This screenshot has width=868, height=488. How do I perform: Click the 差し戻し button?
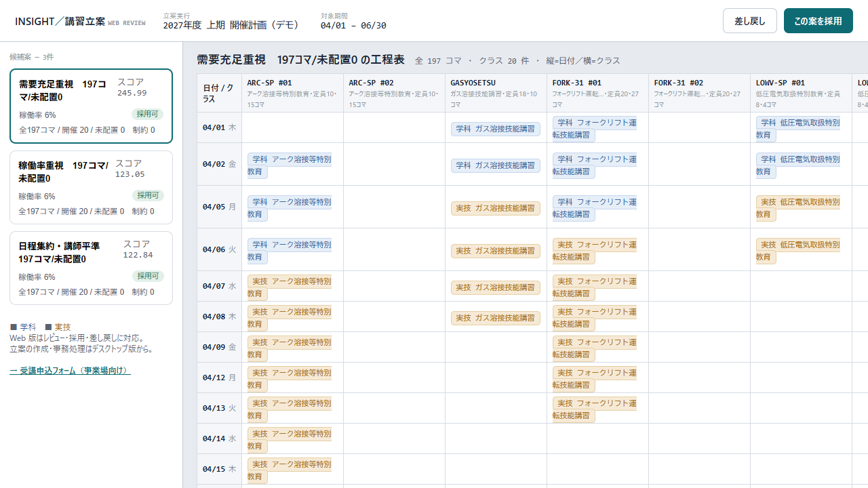pos(750,21)
